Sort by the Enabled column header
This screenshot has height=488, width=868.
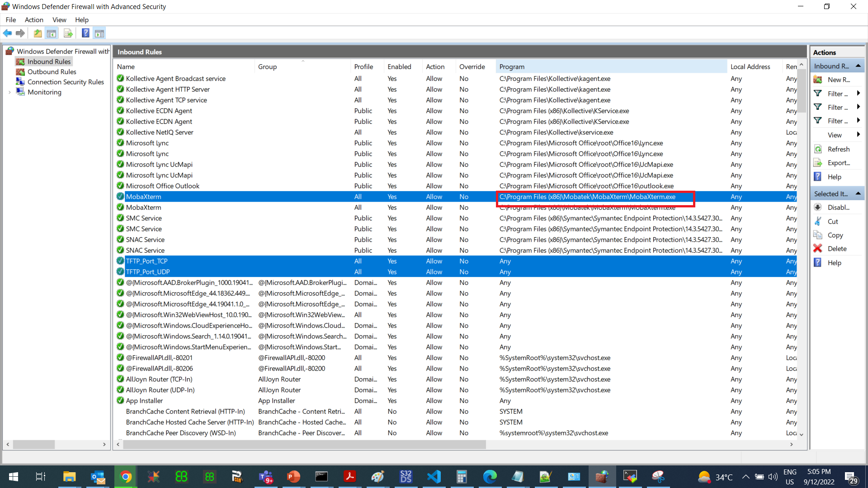pos(403,66)
